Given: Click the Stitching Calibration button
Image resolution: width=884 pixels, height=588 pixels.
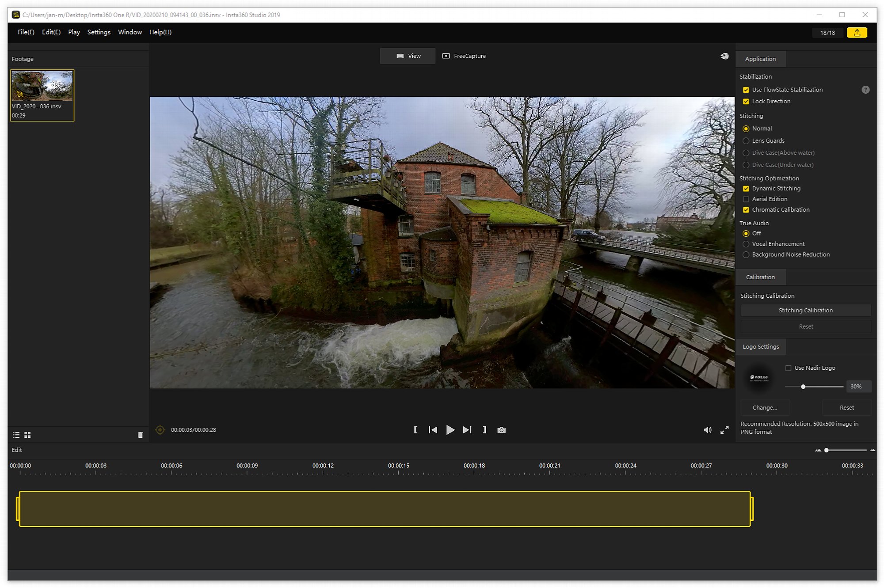Looking at the screenshot, I should coord(805,311).
